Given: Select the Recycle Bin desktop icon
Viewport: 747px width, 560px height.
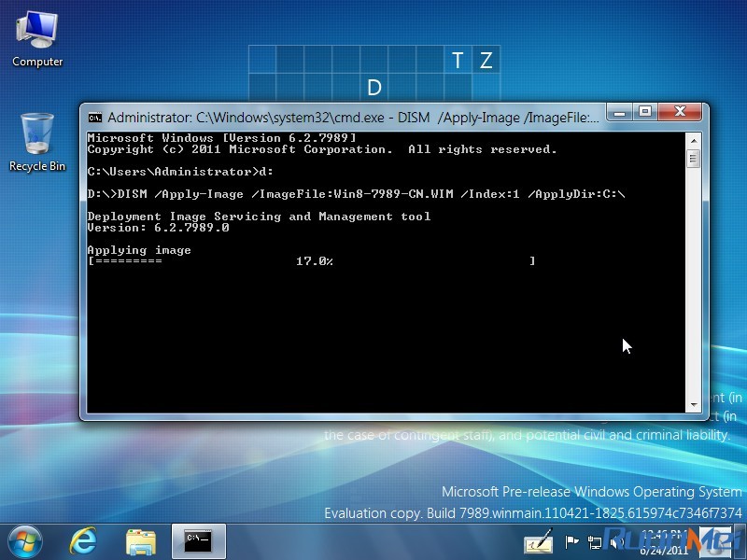Looking at the screenshot, I should click(x=37, y=142).
